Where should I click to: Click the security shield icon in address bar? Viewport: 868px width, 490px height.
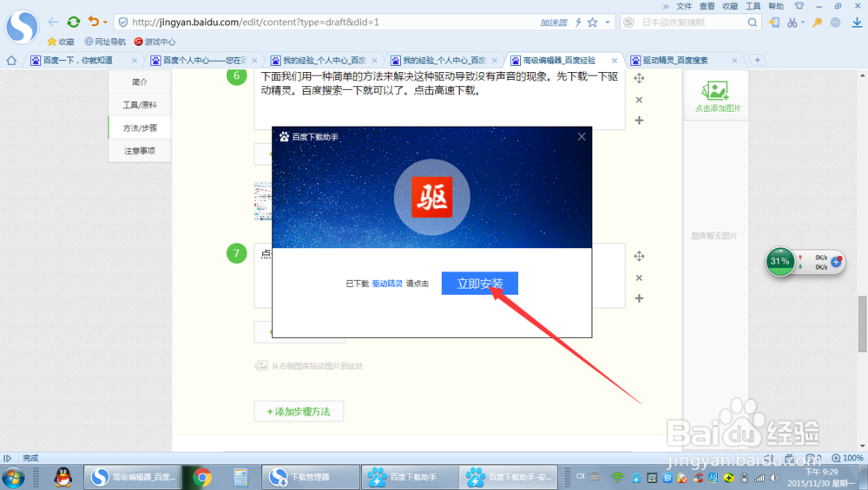tap(123, 23)
